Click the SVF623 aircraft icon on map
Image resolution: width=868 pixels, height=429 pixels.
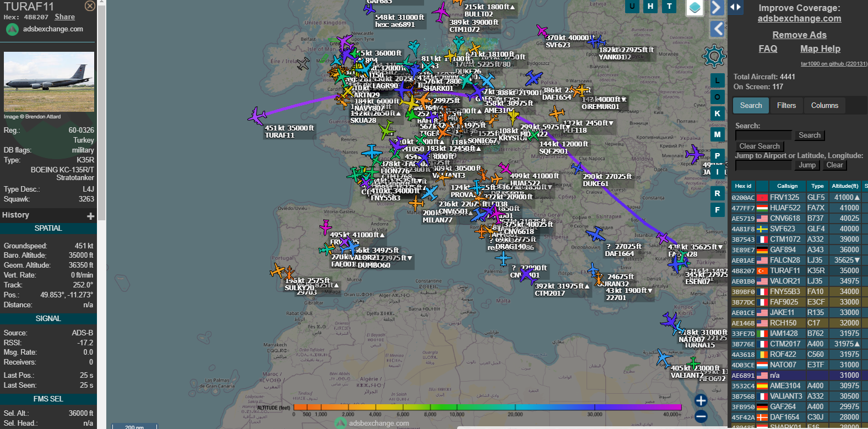(x=542, y=31)
